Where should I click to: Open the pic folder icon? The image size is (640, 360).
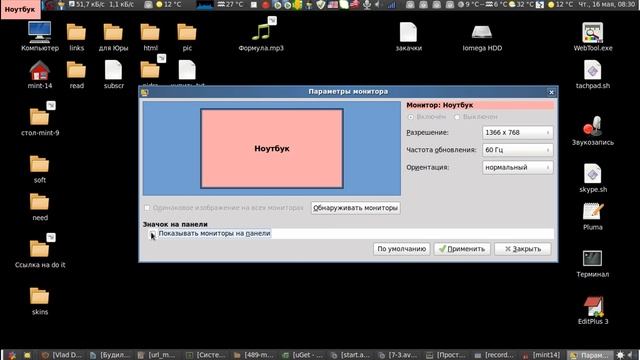(x=187, y=33)
